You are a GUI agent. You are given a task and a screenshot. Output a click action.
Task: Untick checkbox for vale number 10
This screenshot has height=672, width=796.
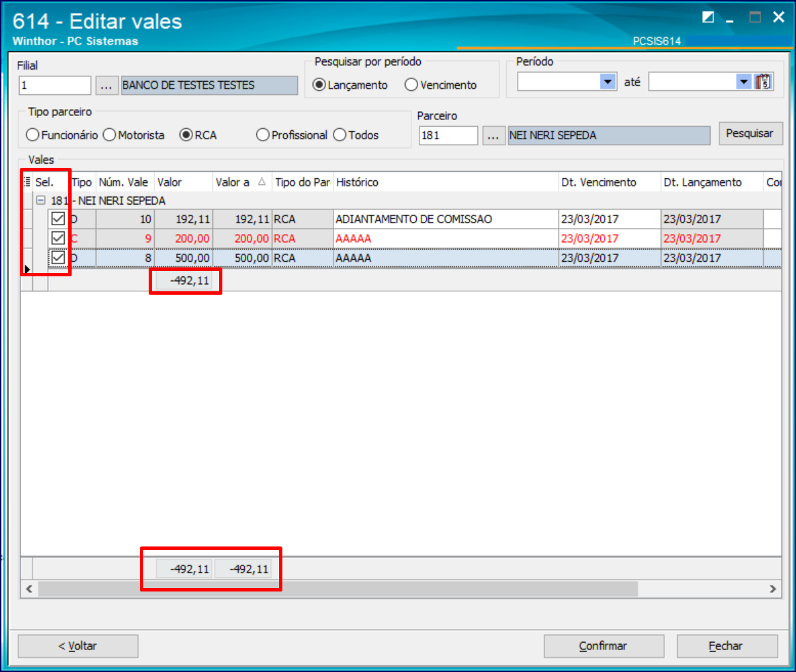point(58,219)
